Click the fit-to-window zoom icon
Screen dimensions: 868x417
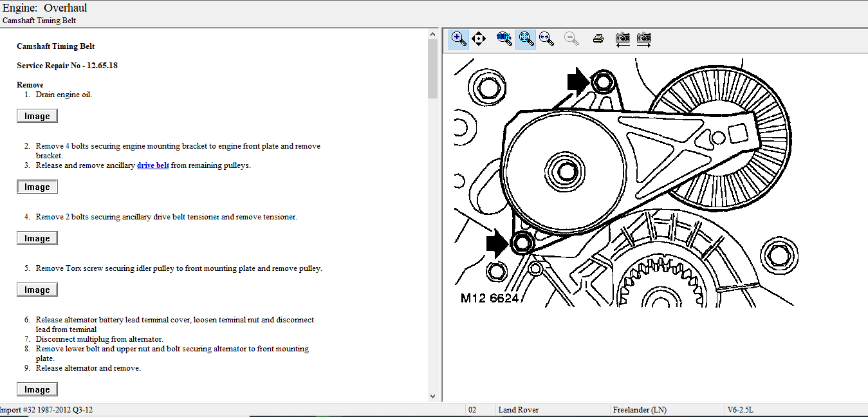click(526, 39)
